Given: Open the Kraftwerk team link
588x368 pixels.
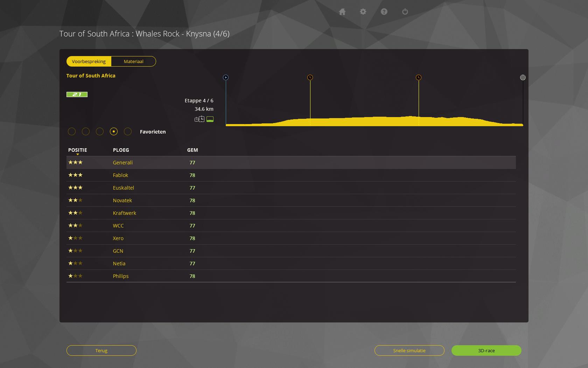Looking at the screenshot, I should 125,213.
